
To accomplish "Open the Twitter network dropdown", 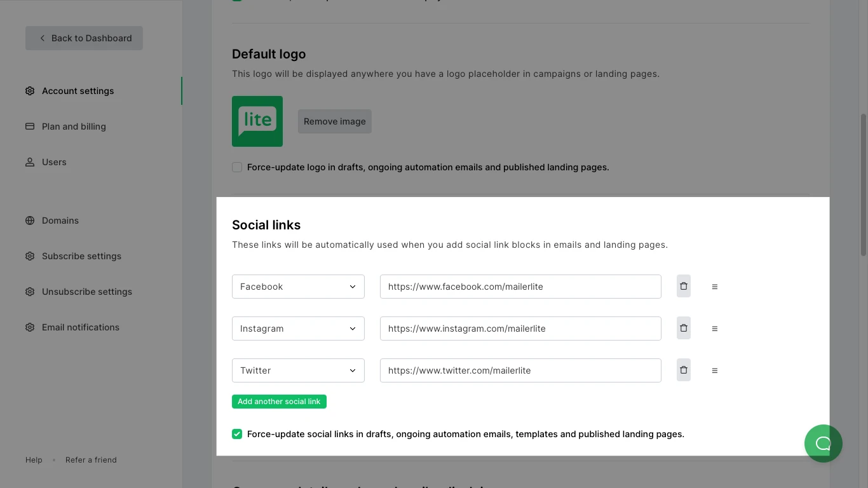I will click(298, 370).
